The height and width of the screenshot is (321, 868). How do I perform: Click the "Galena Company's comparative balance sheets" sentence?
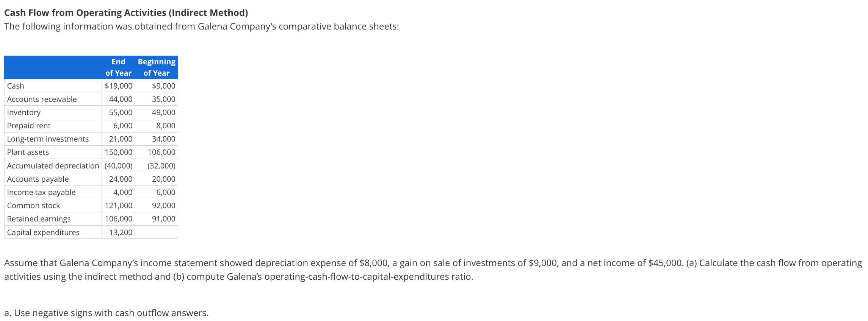click(201, 26)
